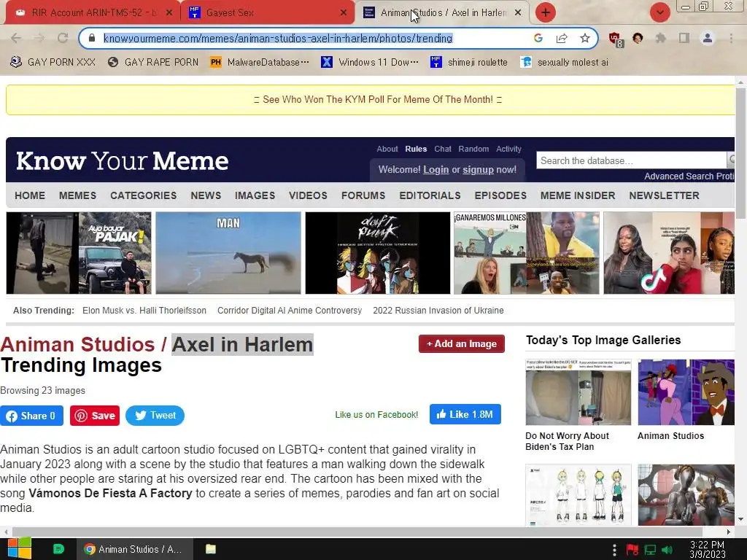Screen dimensions: 747x560
Task: Open the MalwareDatabase bookmark
Action: point(260,63)
